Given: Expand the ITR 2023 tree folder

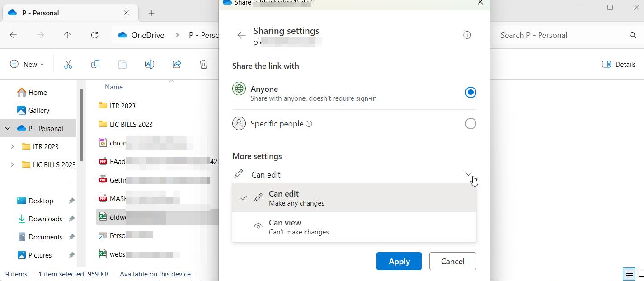Looking at the screenshot, I should pos(12,146).
